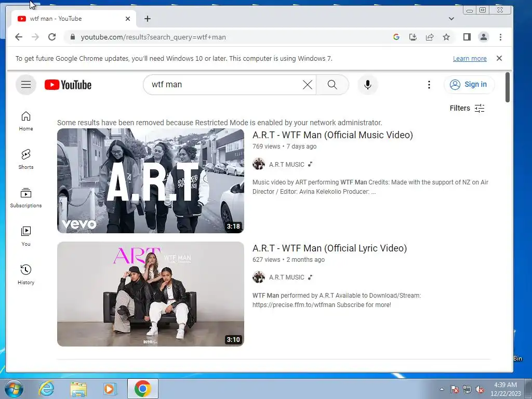
Task: Open the taskbar clock showing 4:39 AM
Action: [506, 389]
